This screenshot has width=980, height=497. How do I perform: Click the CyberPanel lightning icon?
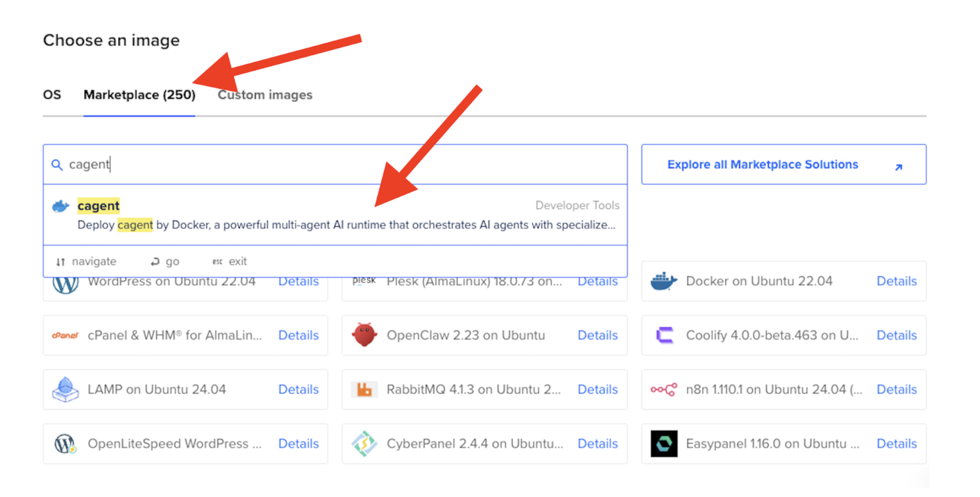tap(364, 443)
